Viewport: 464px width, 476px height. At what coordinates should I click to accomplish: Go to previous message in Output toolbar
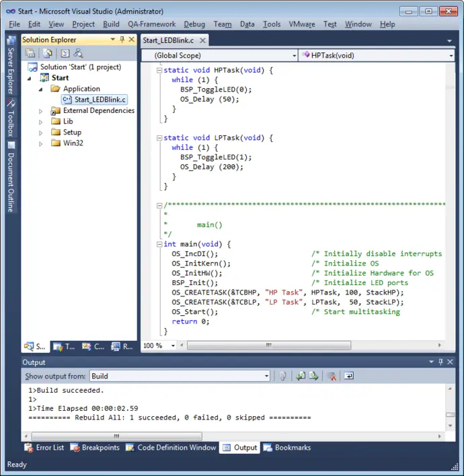(x=301, y=376)
